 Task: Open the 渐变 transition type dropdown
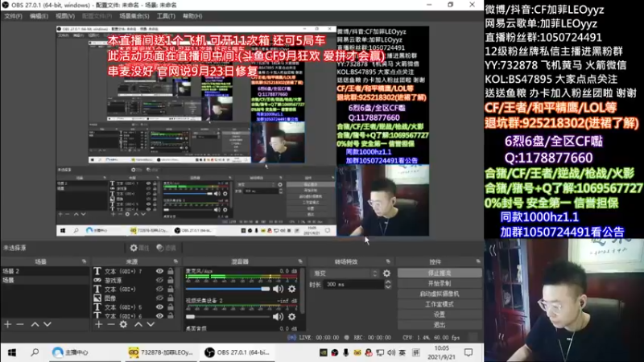(x=345, y=274)
